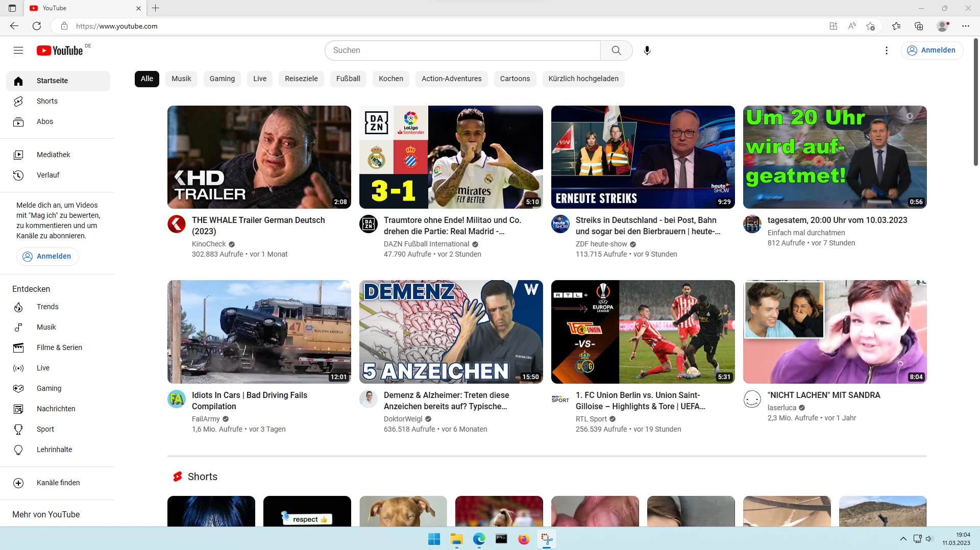The height and width of the screenshot is (550, 980).
Task: Open Live in the Entdecken section
Action: [x=58, y=368]
